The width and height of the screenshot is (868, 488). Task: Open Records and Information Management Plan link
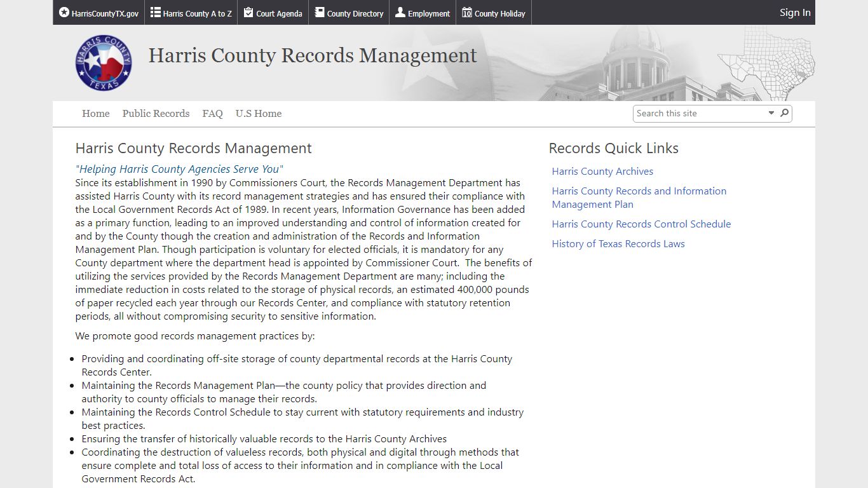tap(639, 198)
